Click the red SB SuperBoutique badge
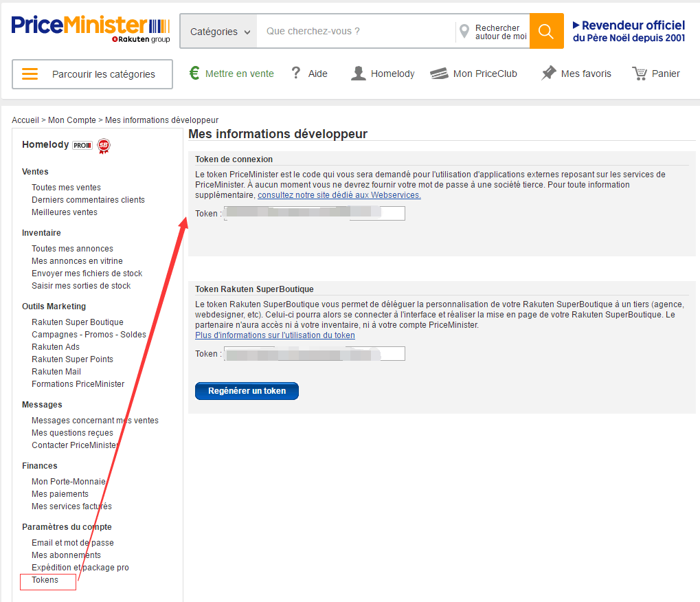Viewport: 700px width, 602px height. pyautogui.click(x=104, y=146)
